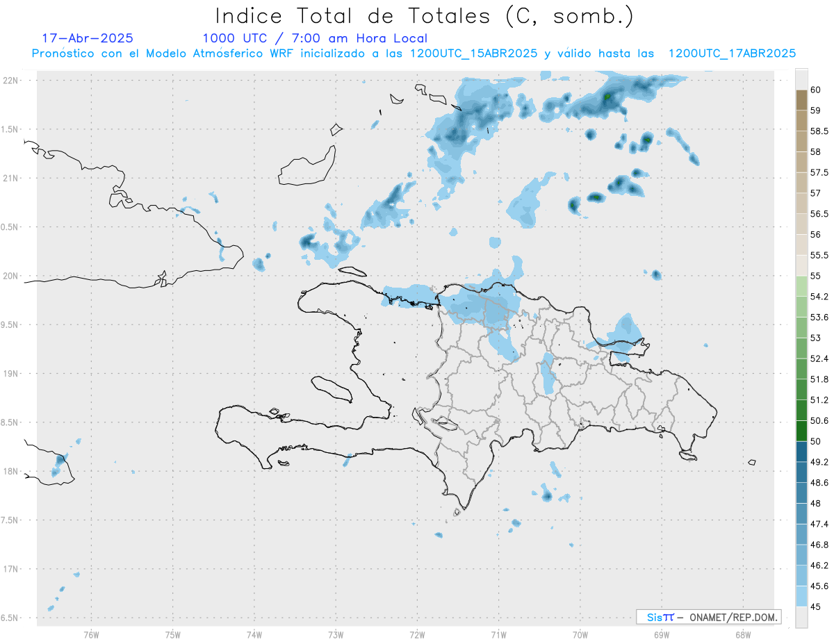Viewport: 834px width, 644px height.
Task: Click the 'SisTT – ONAMET/REP.DOM.' credit box
Action: pos(708,617)
